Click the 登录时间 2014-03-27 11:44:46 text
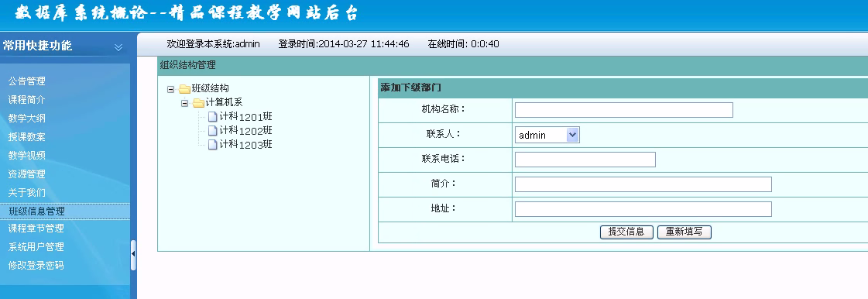 pyautogui.click(x=344, y=43)
